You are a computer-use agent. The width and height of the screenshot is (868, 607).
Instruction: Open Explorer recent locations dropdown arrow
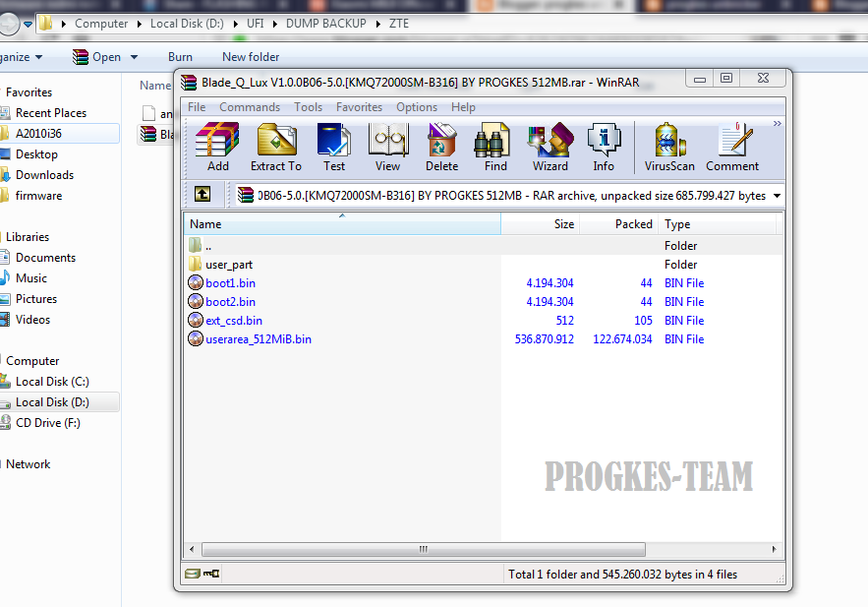pos(29,24)
